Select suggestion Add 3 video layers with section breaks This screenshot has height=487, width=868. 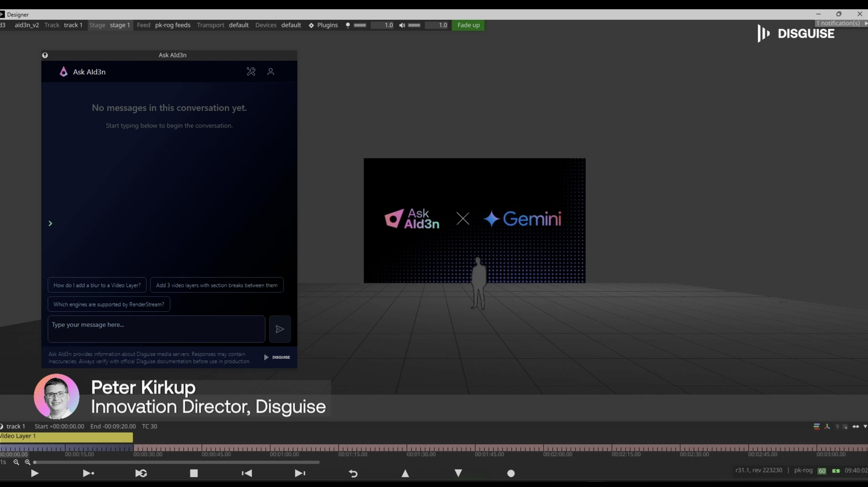point(217,285)
